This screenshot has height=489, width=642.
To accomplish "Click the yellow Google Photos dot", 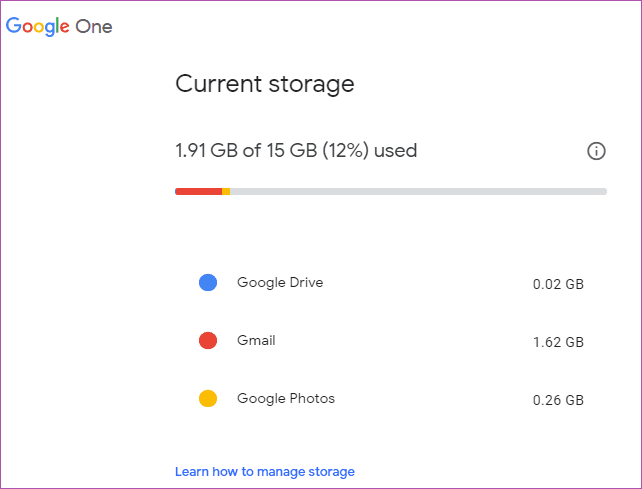I will [x=208, y=398].
